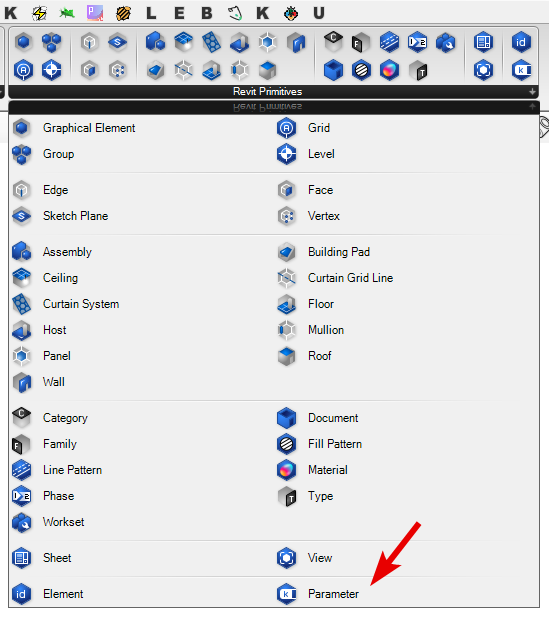The height and width of the screenshot is (618, 549).
Task: Select the Graphical Element icon in the list
Action: click(x=22, y=128)
